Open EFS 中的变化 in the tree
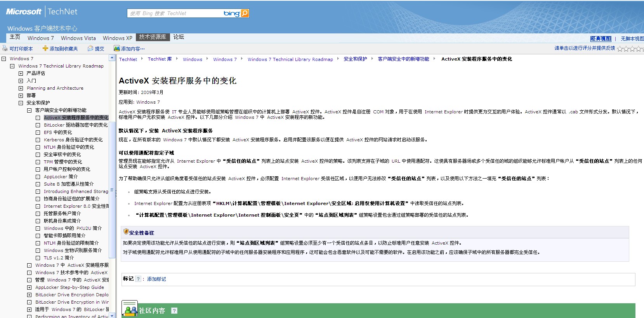The height and width of the screenshot is (318, 644). pos(58,132)
